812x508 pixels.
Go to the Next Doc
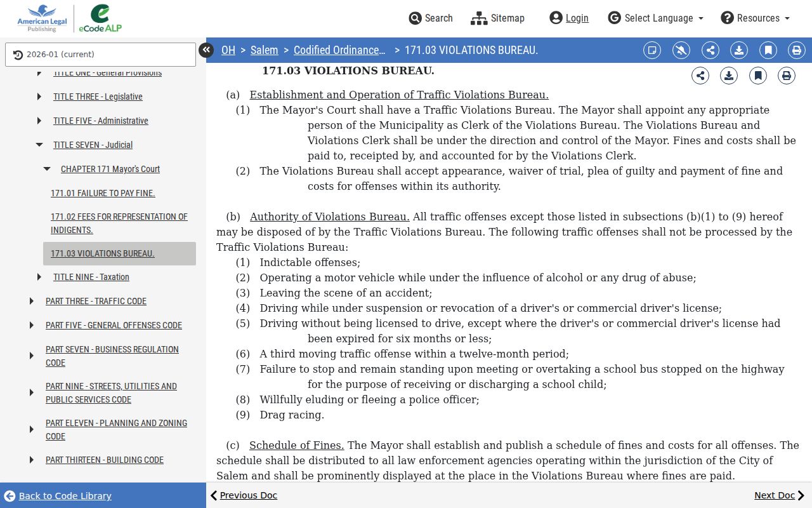(x=780, y=495)
